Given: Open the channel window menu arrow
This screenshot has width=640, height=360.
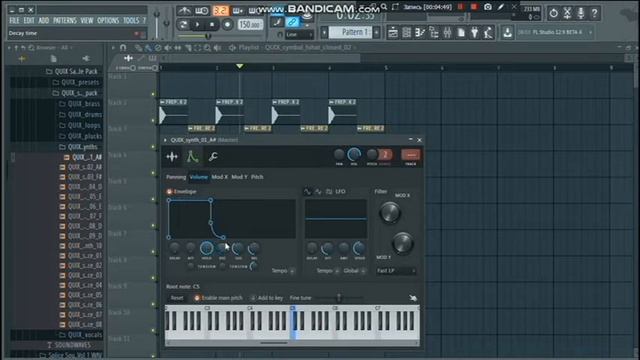Looking at the screenshot, I should click(165, 140).
